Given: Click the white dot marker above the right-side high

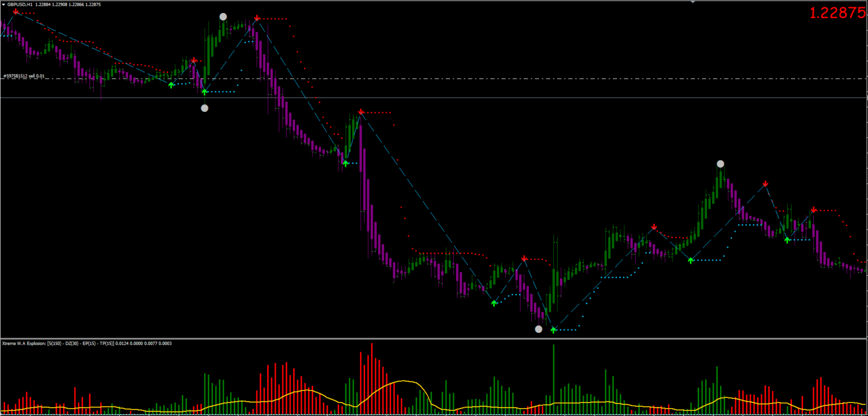Looking at the screenshot, I should (x=720, y=163).
